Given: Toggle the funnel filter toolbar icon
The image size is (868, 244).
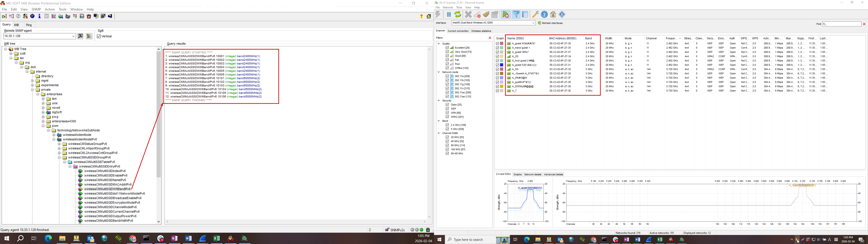Looking at the screenshot, I should tap(516, 14).
